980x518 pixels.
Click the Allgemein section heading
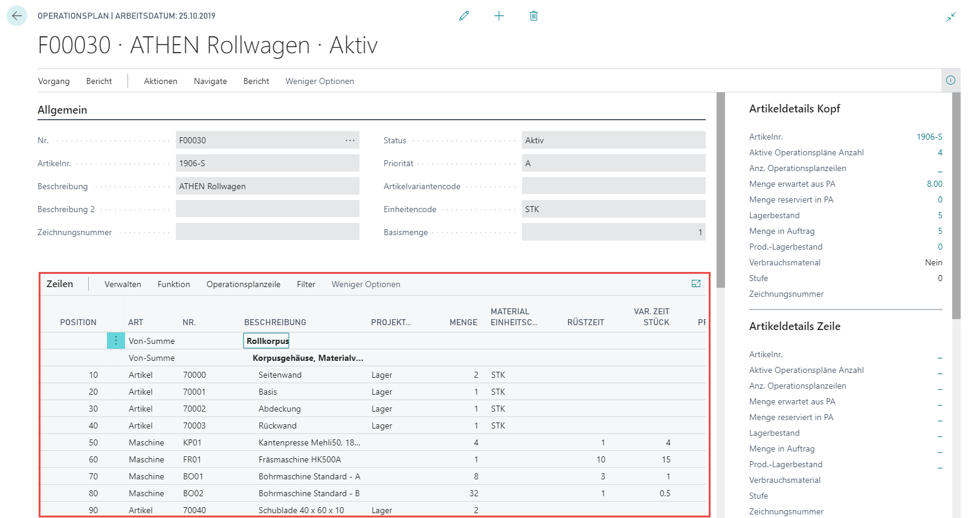62,109
